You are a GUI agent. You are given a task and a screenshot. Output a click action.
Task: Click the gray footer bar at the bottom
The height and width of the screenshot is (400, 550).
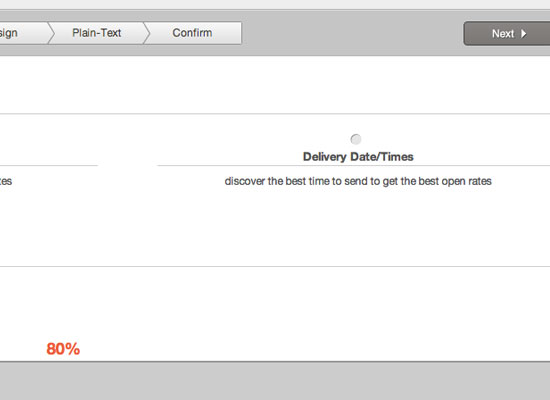[275, 381]
